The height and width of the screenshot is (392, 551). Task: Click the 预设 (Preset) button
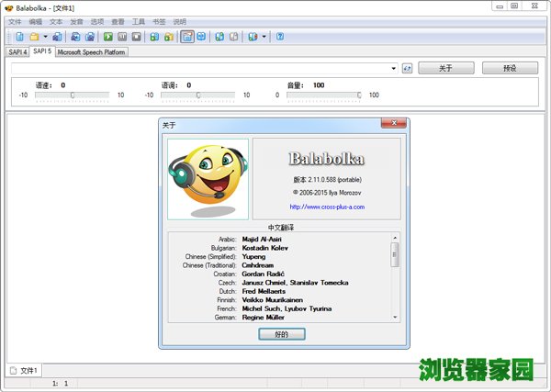511,68
